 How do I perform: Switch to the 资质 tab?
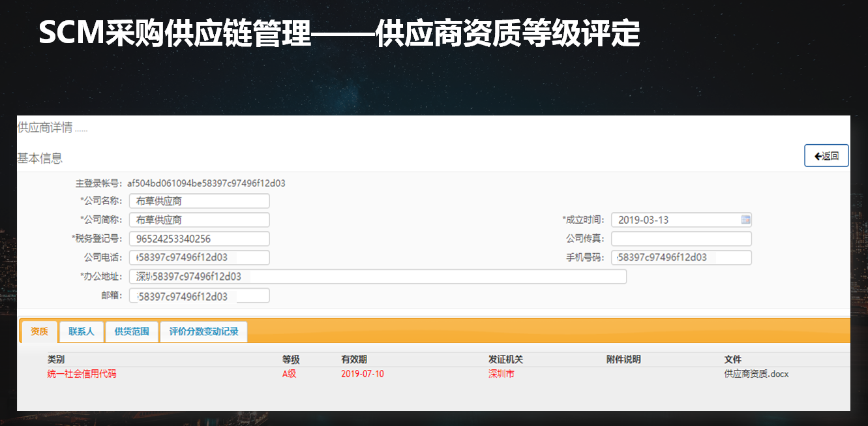39,331
